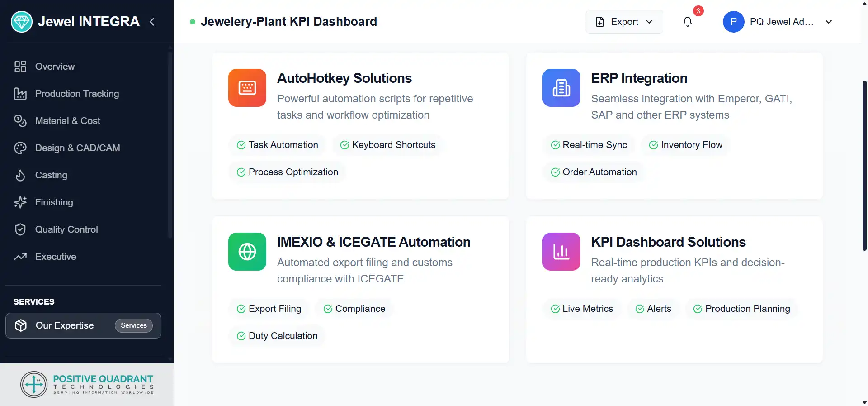This screenshot has height=406, width=868.
Task: Open AutoHotkey Solutions heading
Action: pos(344,78)
